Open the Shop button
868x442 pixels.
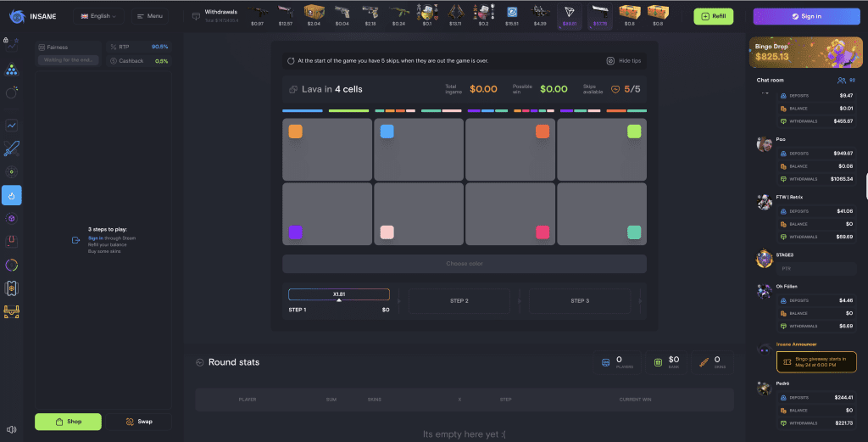[68, 422]
